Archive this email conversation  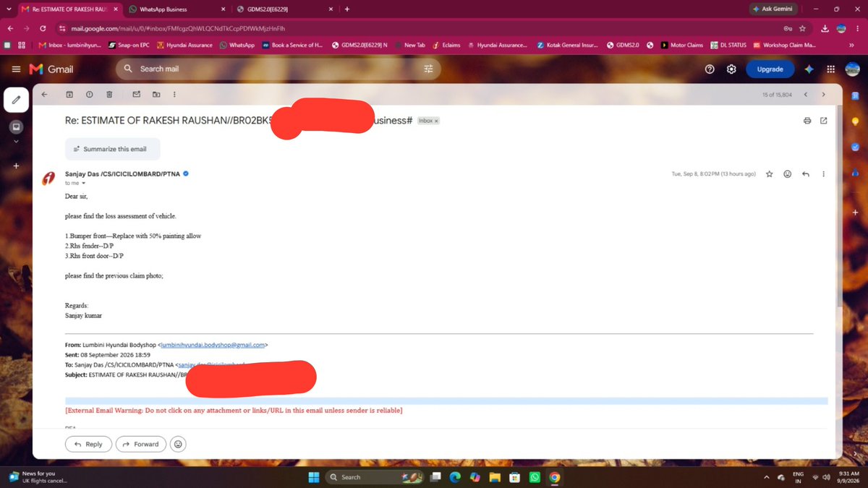(69, 94)
